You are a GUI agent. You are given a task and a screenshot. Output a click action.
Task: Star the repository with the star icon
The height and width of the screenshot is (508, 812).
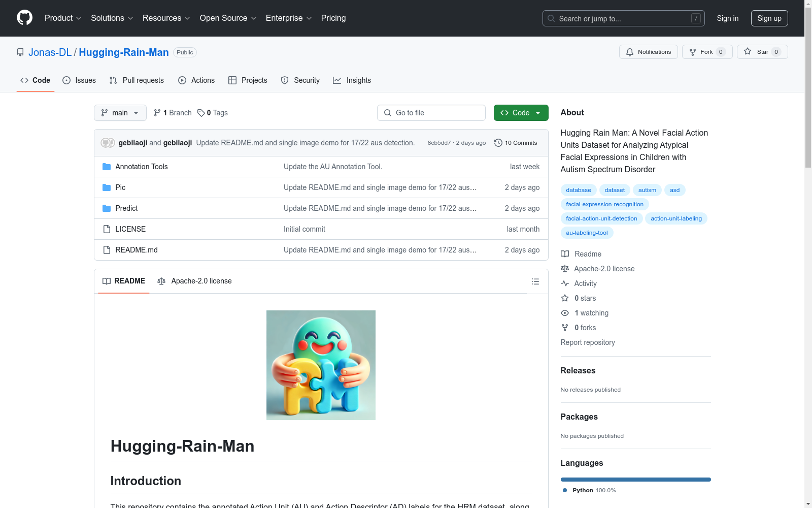(748, 51)
